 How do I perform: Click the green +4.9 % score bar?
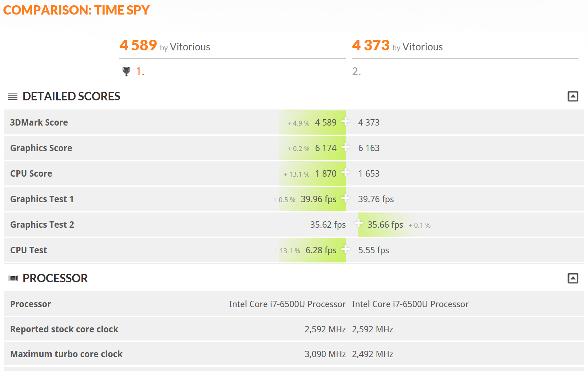pyautogui.click(x=312, y=122)
